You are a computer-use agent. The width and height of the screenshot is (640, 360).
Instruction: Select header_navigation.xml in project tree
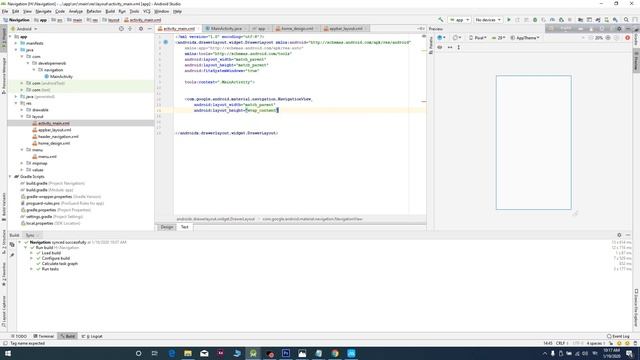pos(58,137)
